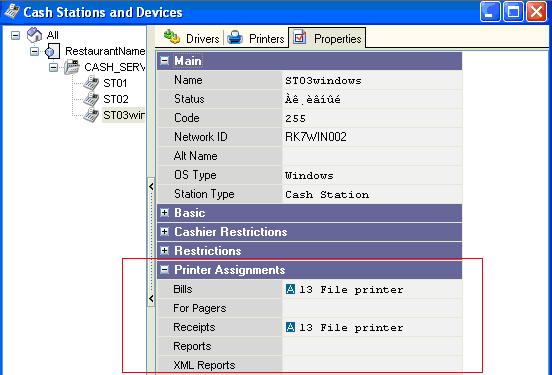Click the All house icon in tree
This screenshot has width=552, height=375.
click(x=34, y=35)
